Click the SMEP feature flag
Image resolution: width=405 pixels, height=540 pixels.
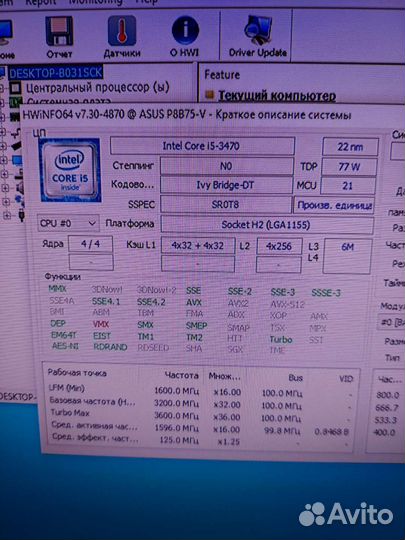tap(196, 325)
